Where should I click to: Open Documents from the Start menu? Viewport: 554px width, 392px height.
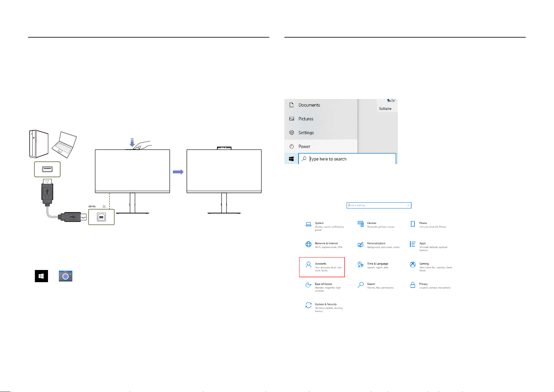coord(321,105)
